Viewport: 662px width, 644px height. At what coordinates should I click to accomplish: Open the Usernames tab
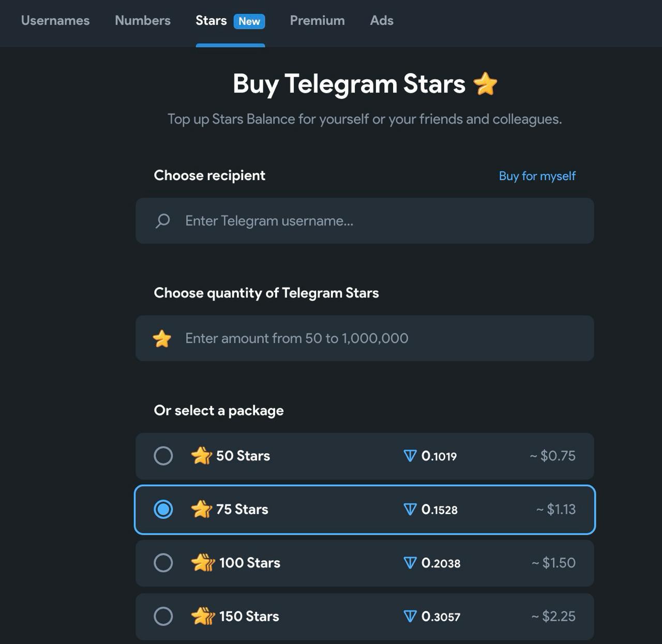tap(55, 21)
